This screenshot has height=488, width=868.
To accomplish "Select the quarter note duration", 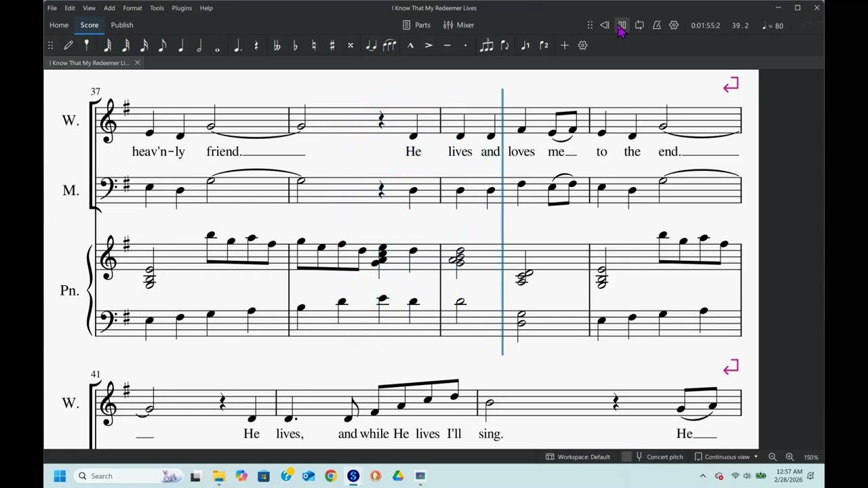I will [x=181, y=45].
